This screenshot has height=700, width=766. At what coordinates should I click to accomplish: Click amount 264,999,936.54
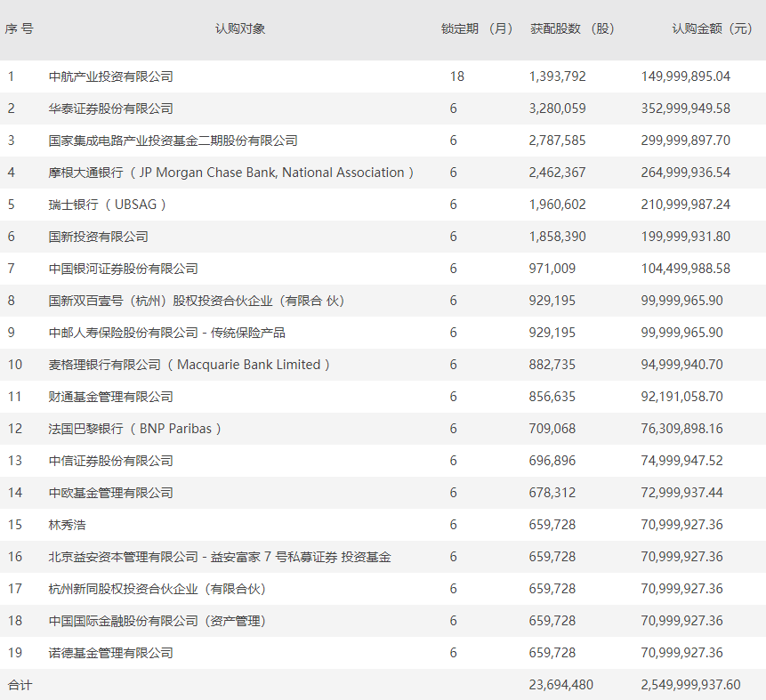click(x=685, y=173)
